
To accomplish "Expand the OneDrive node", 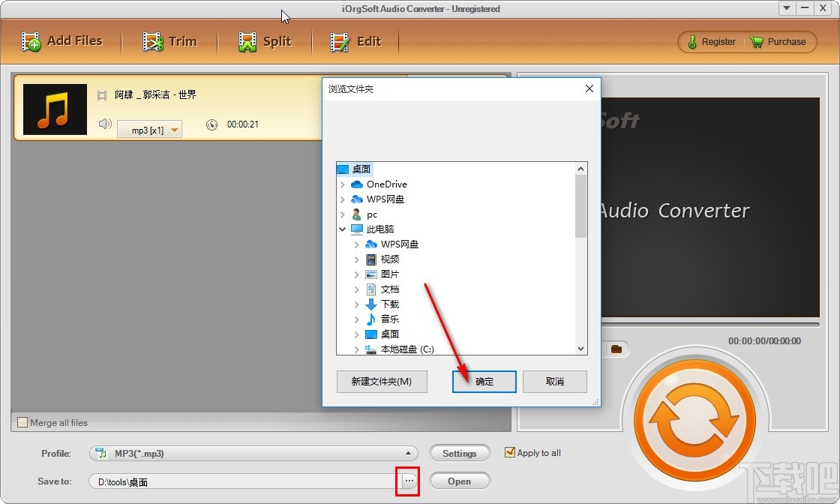I will point(342,184).
